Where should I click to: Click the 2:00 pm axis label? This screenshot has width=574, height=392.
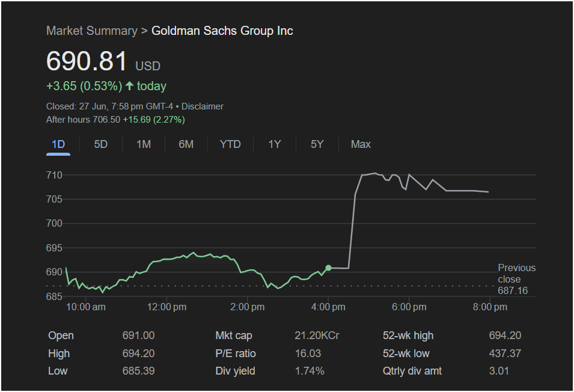point(248,307)
